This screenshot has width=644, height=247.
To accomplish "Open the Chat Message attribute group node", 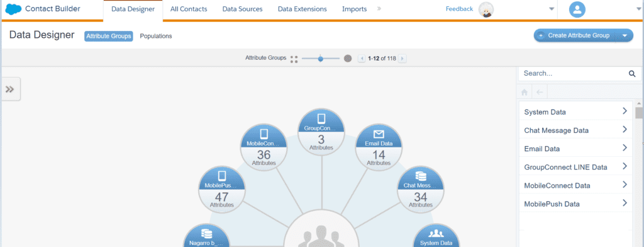I will pyautogui.click(x=421, y=189).
